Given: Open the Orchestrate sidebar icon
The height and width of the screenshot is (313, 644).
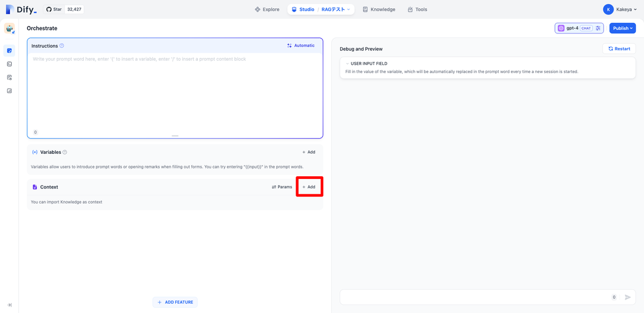Looking at the screenshot, I should point(9,51).
